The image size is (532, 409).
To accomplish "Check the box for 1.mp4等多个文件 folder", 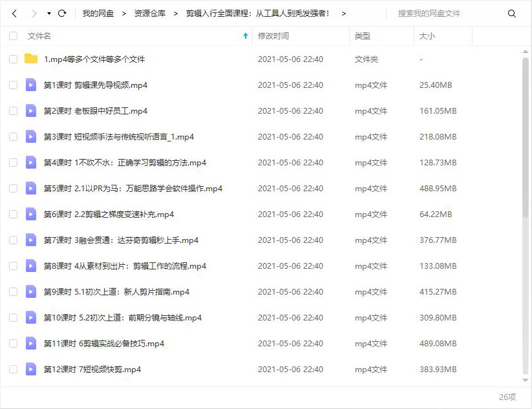I will [x=13, y=59].
